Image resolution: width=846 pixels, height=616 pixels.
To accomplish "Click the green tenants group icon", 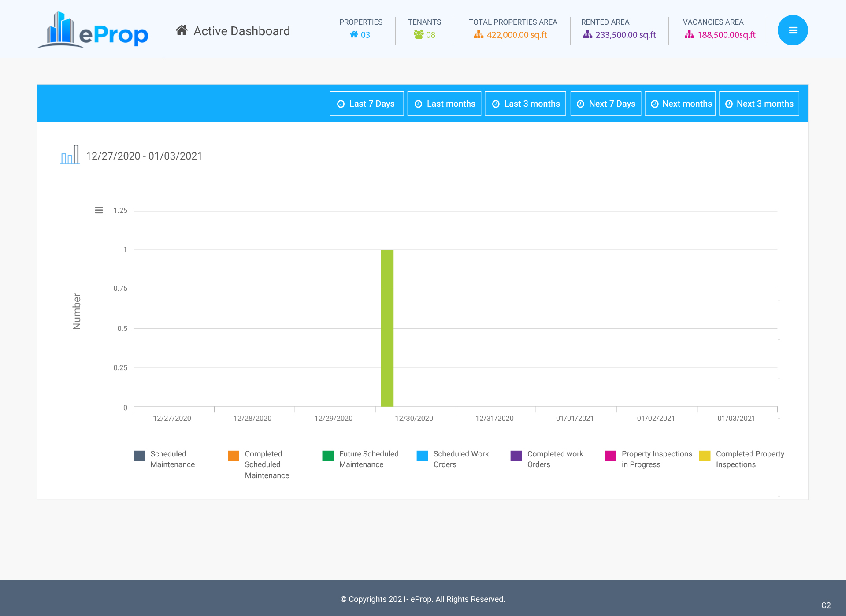I will point(418,34).
